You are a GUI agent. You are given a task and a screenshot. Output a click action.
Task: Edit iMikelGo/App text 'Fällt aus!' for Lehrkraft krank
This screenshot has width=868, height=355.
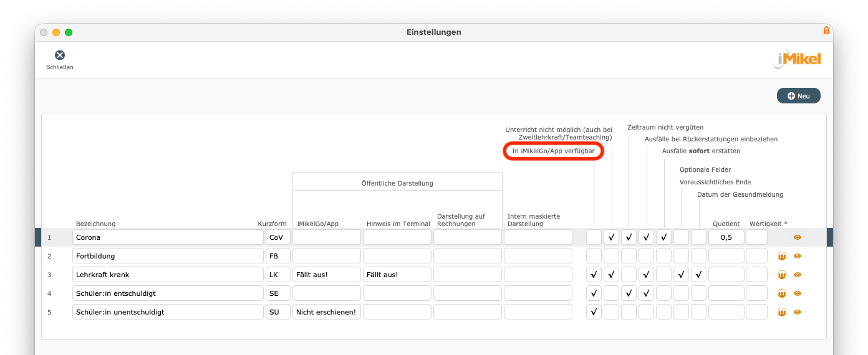327,275
